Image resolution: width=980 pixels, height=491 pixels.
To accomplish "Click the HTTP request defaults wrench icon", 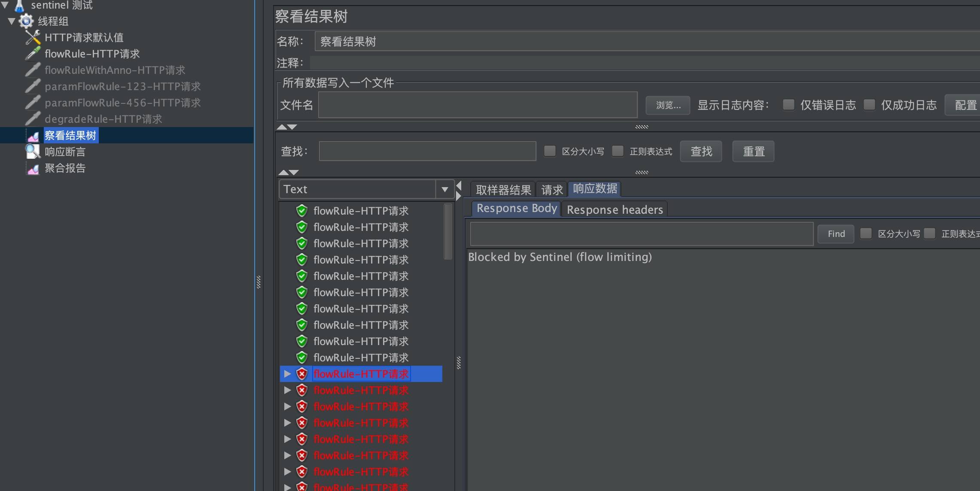I will click(x=33, y=38).
